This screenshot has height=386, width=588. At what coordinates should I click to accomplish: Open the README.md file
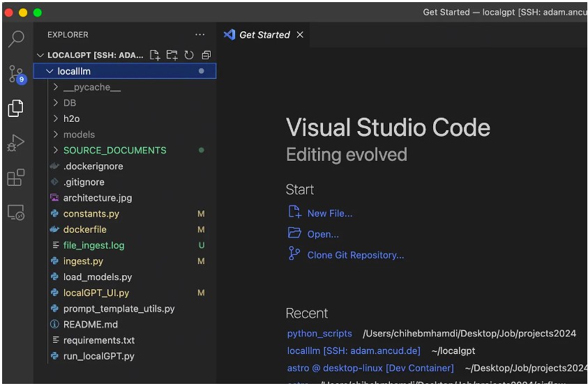pyautogui.click(x=90, y=325)
